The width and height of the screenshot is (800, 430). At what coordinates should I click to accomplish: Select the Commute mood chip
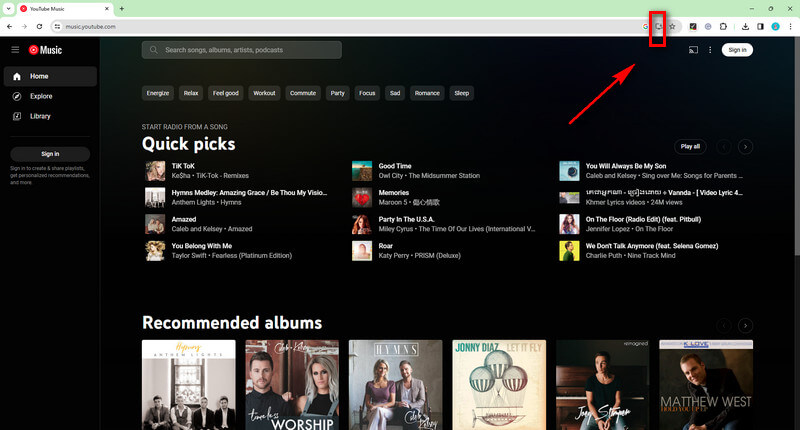(303, 93)
